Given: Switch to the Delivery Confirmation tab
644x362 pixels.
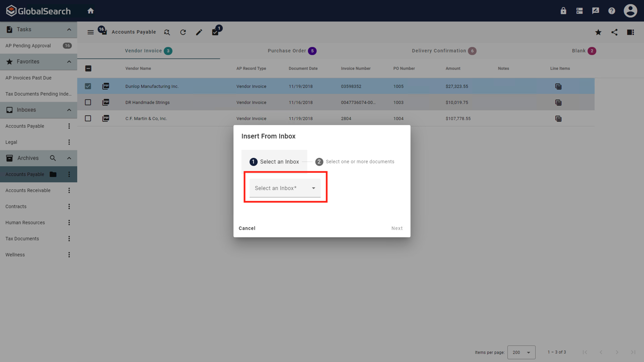Looking at the screenshot, I should pos(444,51).
